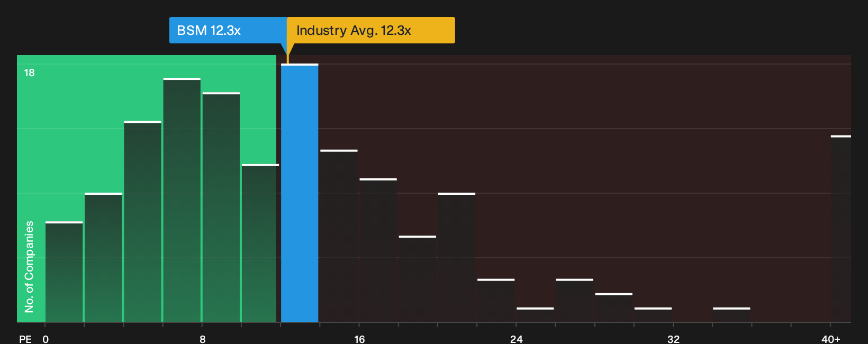Select the green bar for PE 4-6
Viewport: 868px width, 344px height.
[142, 222]
